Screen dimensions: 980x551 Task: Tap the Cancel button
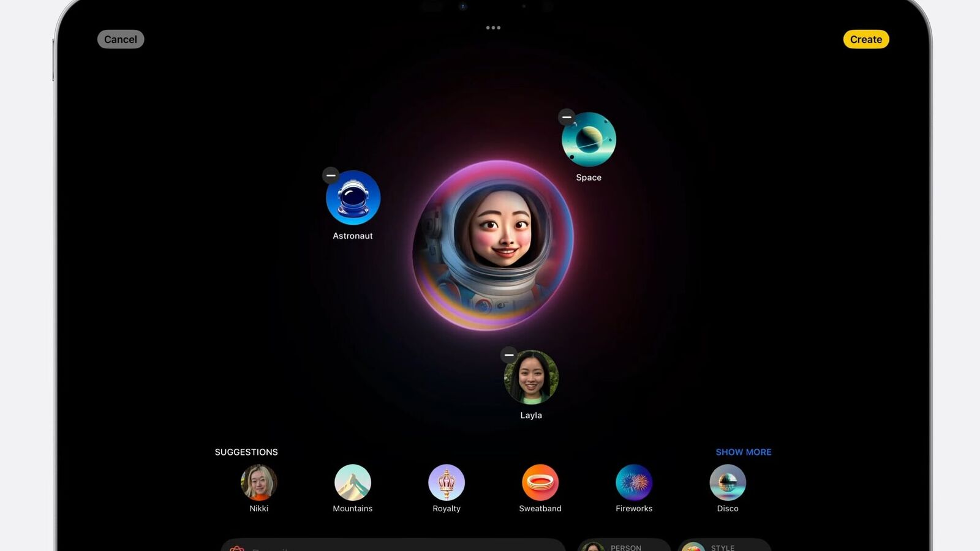pos(121,39)
